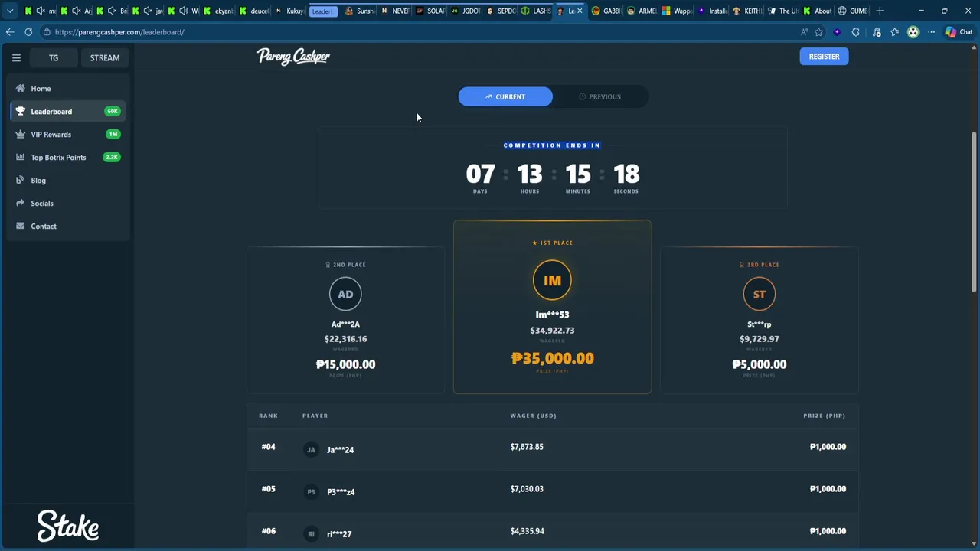Click the browser address bar URL
The width and height of the screenshot is (980, 551).
pyautogui.click(x=119, y=32)
